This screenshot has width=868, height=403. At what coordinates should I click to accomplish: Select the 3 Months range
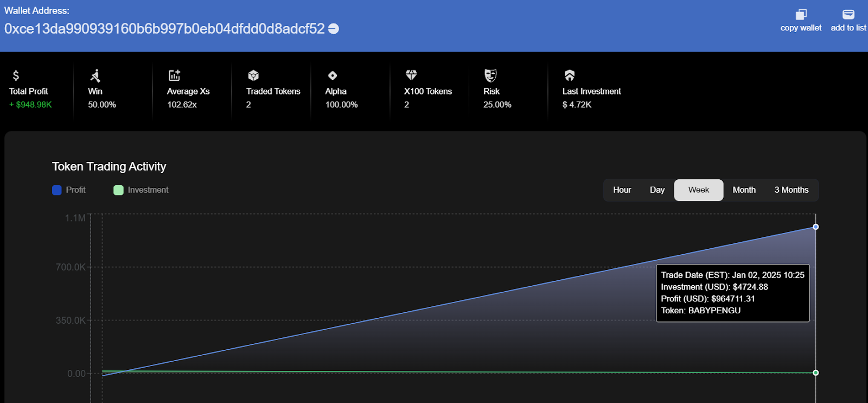click(791, 190)
